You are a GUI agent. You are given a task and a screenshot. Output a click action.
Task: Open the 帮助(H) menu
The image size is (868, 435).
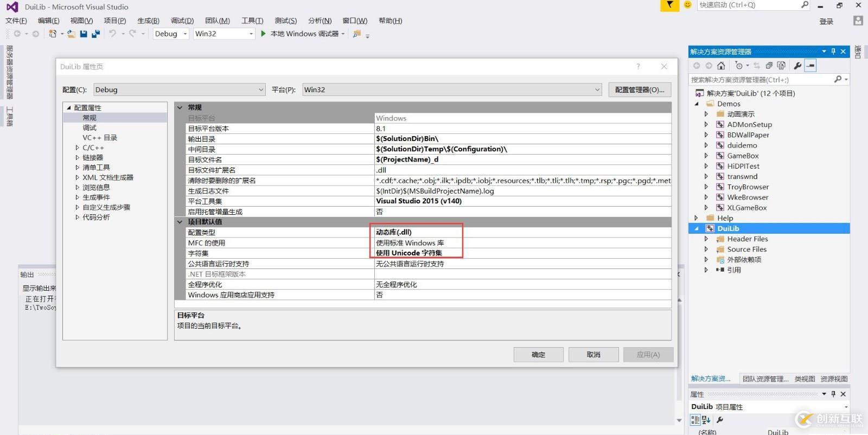point(390,21)
